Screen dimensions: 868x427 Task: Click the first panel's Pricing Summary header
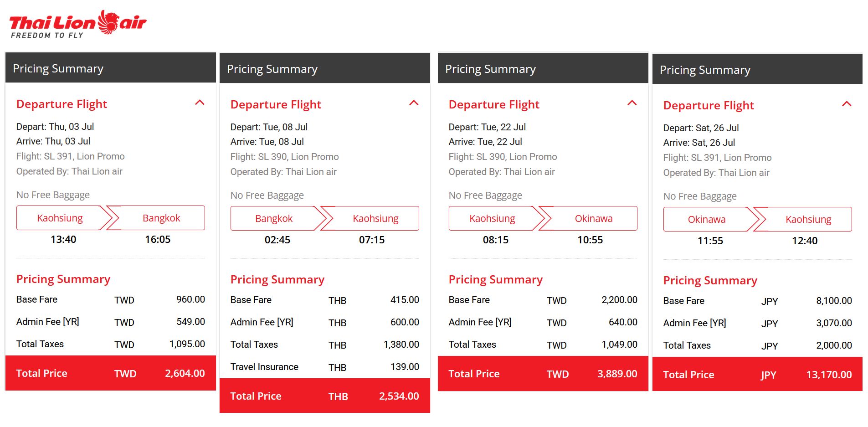coord(110,68)
